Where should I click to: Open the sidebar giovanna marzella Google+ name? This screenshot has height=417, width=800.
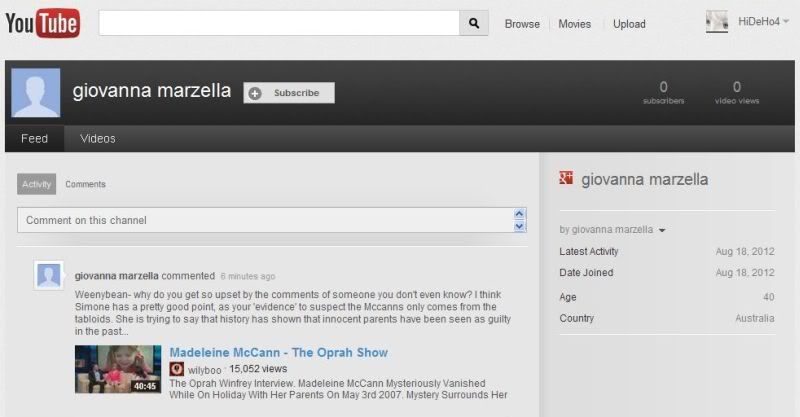644,180
